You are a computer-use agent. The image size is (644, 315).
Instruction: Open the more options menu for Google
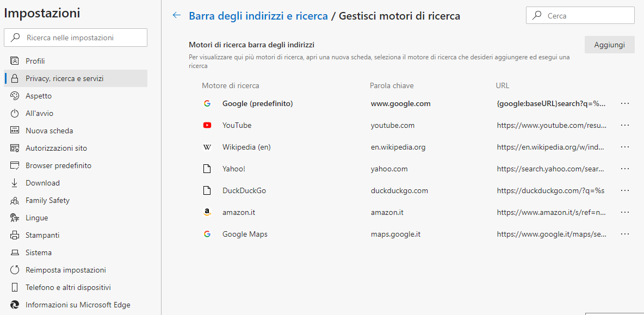click(625, 103)
